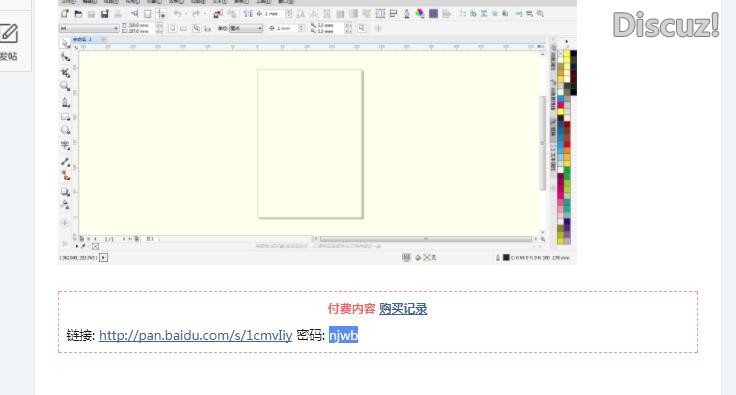Select the Eyedropper tool in toolbox
The image size is (736, 395).
tap(65, 205)
